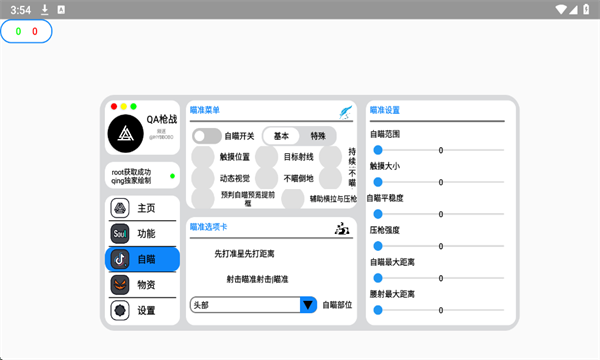
Task: Enable the 不瞄倒地 toggle
Action: (x=266, y=178)
